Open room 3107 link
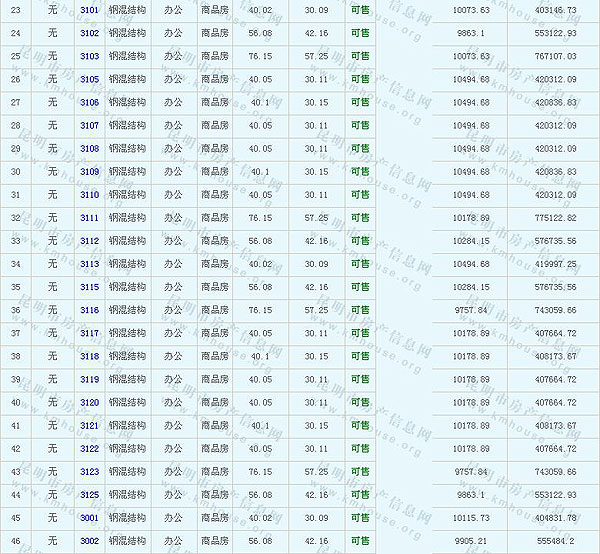The height and width of the screenshot is (554, 600). pyautogui.click(x=89, y=125)
